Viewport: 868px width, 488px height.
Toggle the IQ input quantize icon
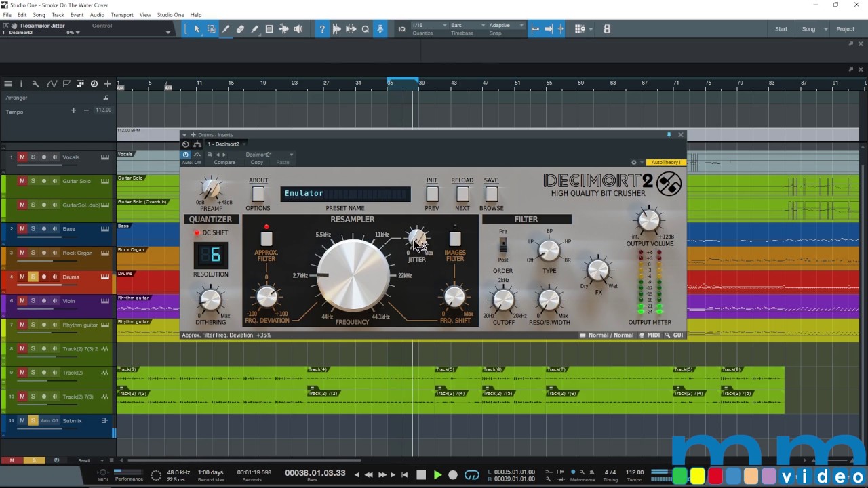coord(401,29)
